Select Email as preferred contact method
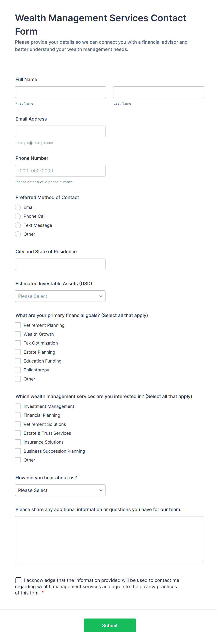 [18, 207]
